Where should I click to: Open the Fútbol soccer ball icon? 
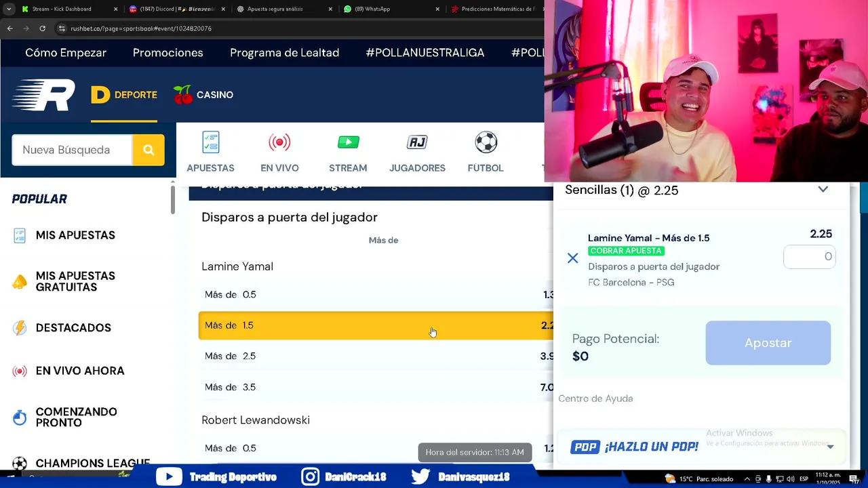tap(486, 142)
